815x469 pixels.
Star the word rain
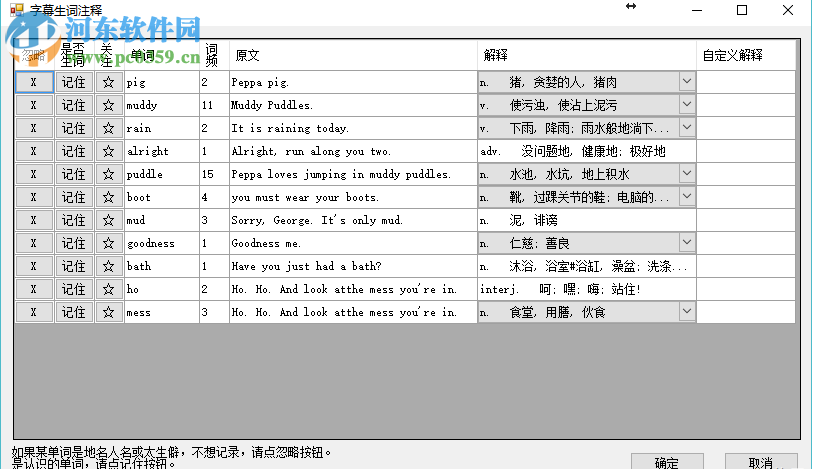109,128
